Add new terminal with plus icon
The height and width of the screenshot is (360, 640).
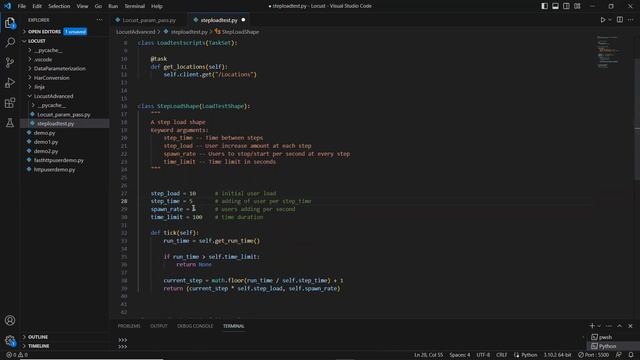point(592,326)
